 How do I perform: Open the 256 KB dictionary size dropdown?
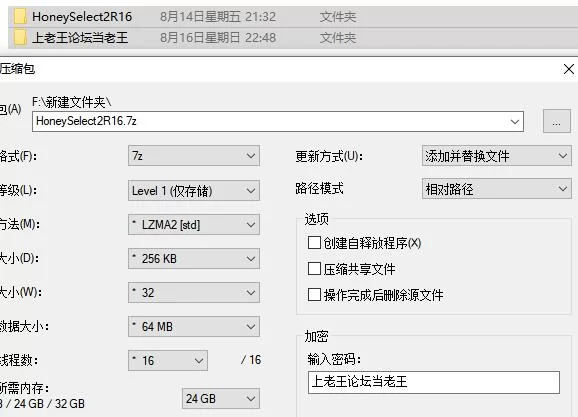coord(194,258)
